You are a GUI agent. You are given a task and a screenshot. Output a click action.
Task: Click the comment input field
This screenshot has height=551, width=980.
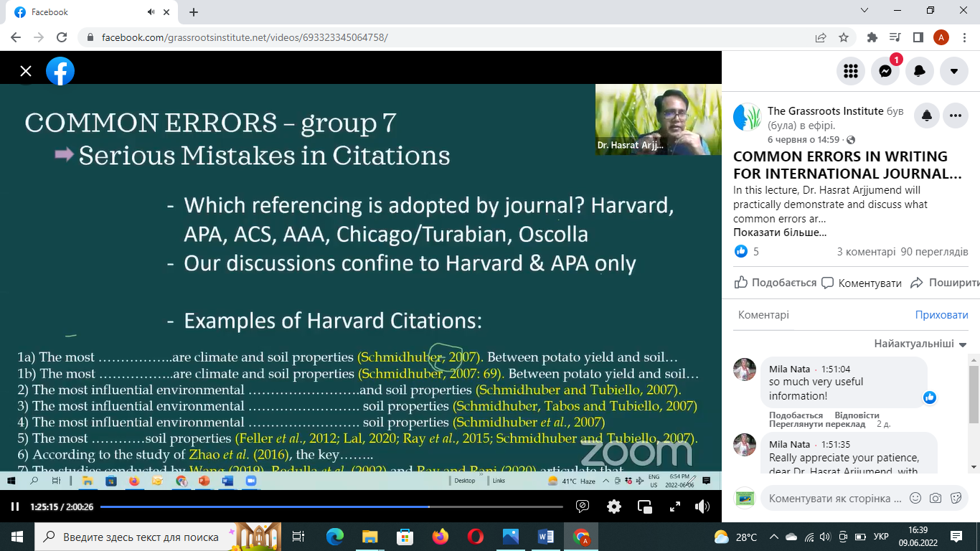click(x=834, y=498)
